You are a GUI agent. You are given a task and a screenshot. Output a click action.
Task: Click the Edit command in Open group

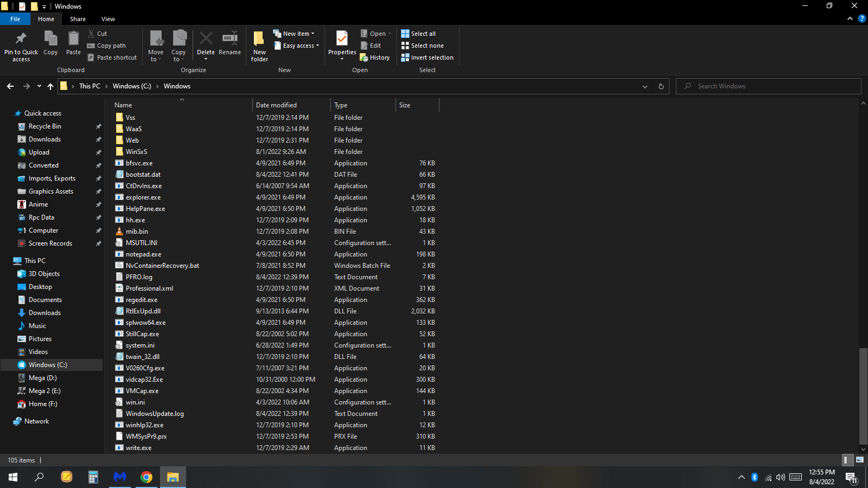tap(371, 46)
